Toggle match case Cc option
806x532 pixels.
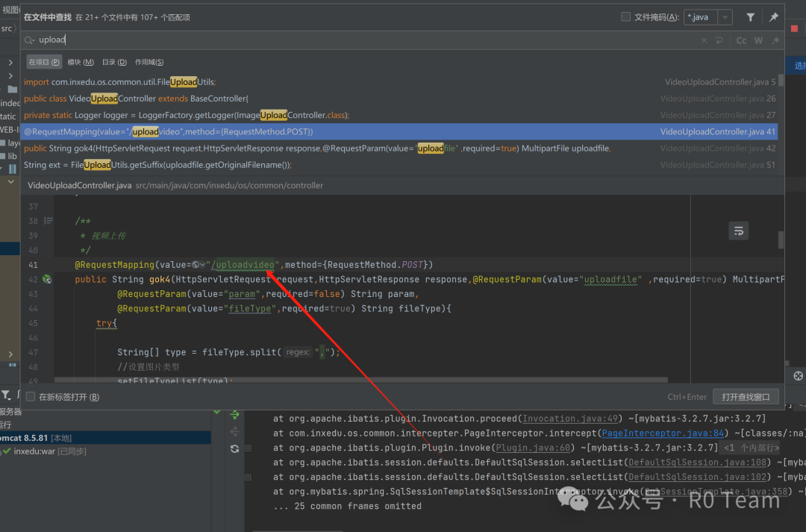(x=741, y=40)
